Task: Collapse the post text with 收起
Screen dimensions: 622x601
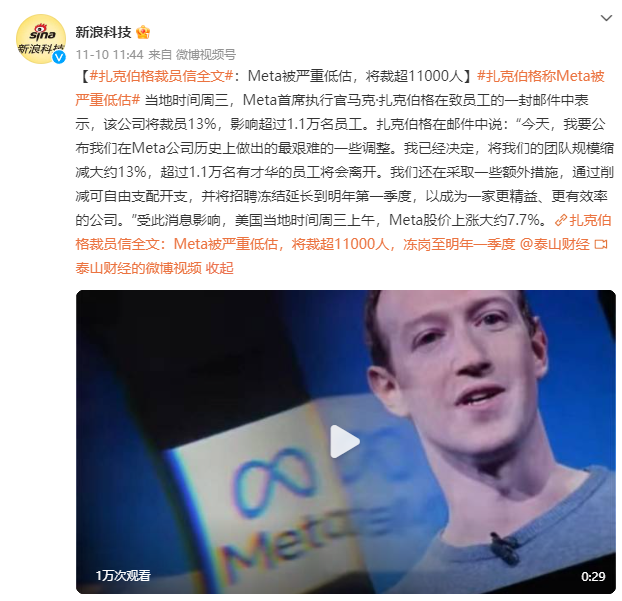Action: pyautogui.click(x=219, y=269)
